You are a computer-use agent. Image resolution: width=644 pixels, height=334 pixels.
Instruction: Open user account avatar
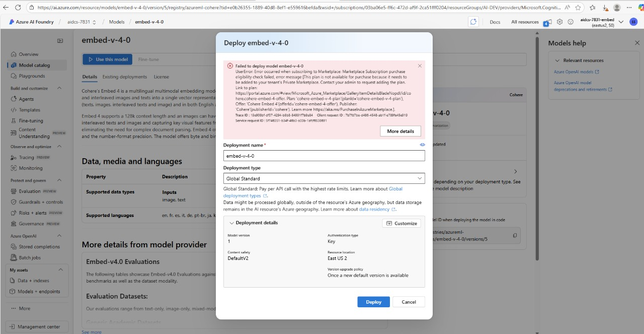(x=633, y=22)
